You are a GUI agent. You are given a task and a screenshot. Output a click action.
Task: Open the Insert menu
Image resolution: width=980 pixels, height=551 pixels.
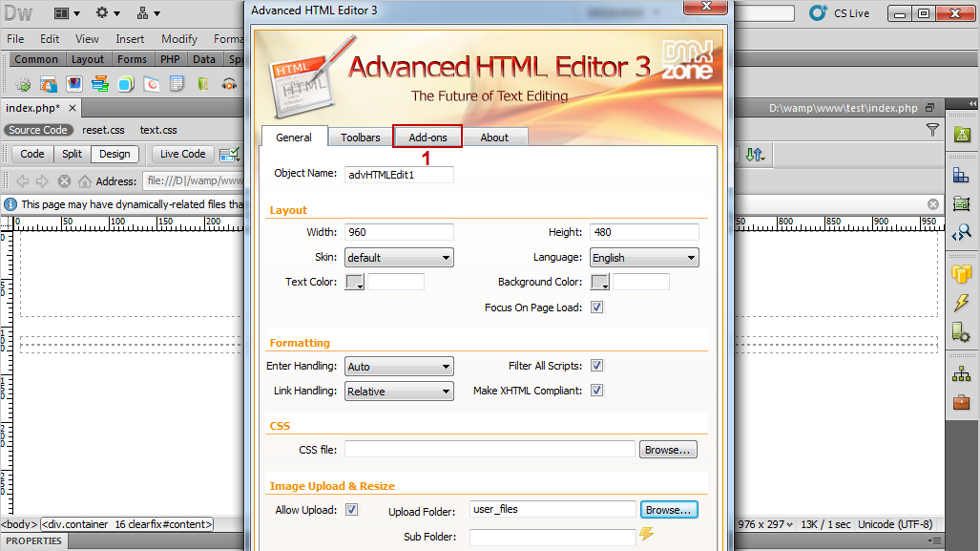click(x=130, y=39)
